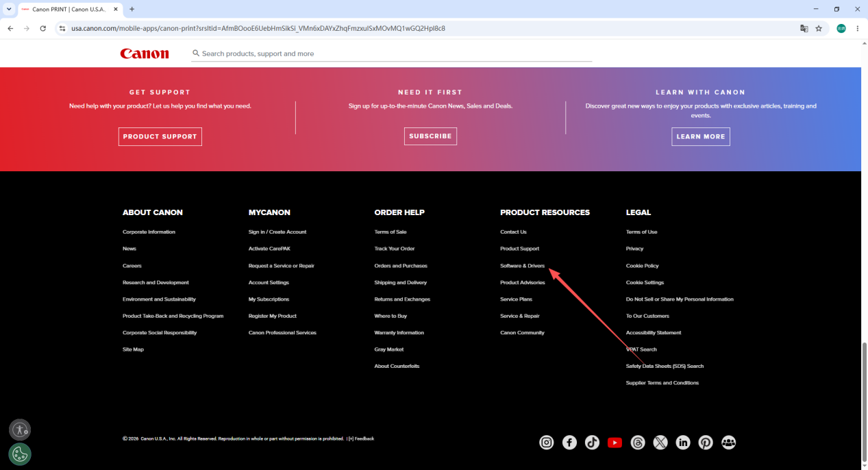868x470 pixels.
Task: Click the SUBSCRIBE button
Action: tap(430, 136)
